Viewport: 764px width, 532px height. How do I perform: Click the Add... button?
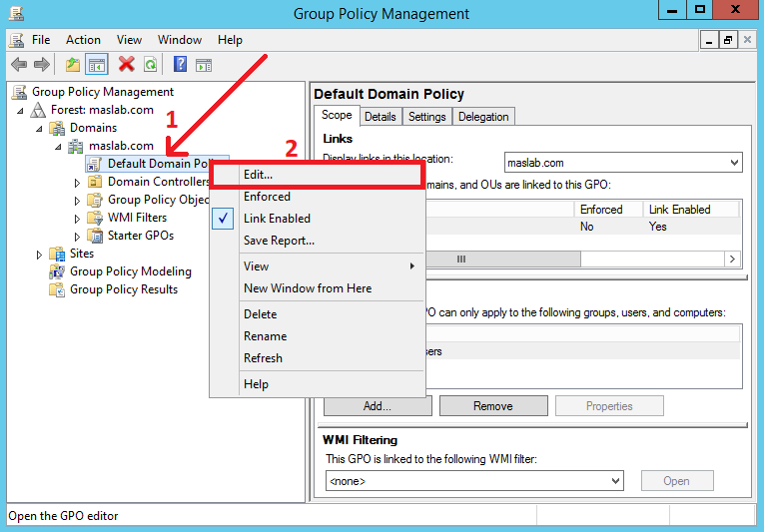[x=378, y=406]
